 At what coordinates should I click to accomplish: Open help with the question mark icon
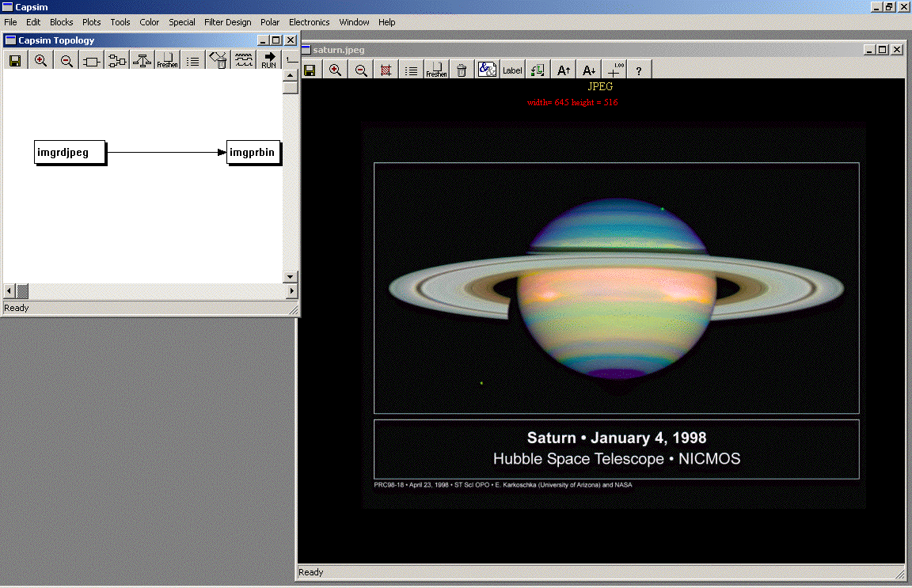(x=639, y=70)
